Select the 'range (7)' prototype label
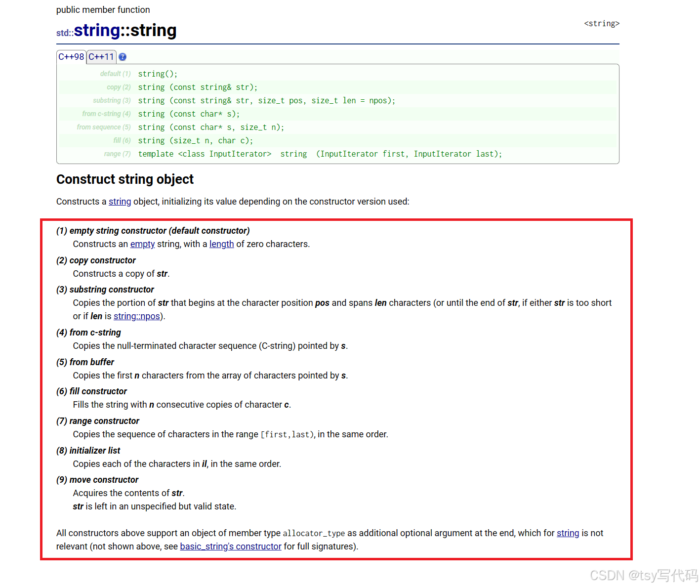This screenshot has height=588, width=700. (x=118, y=154)
